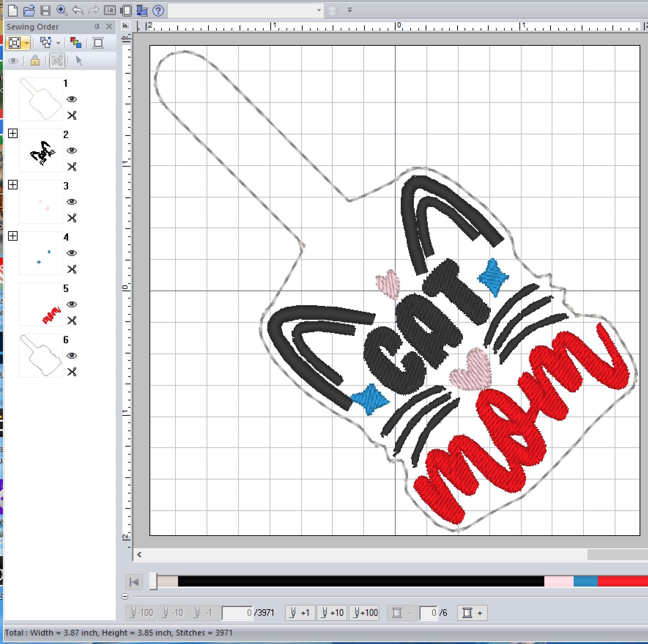Click the stitch simulator slider handle
The image size is (648, 644).
(x=153, y=581)
